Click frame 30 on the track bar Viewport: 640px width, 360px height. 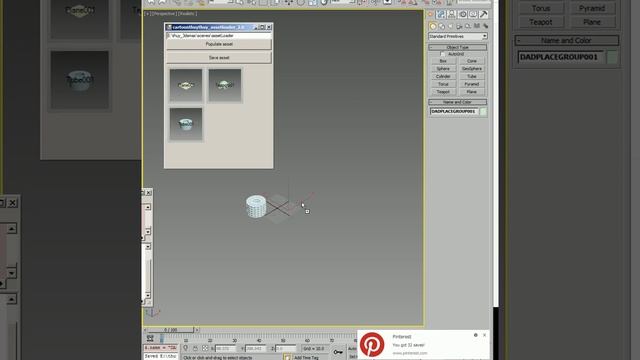[235, 340]
